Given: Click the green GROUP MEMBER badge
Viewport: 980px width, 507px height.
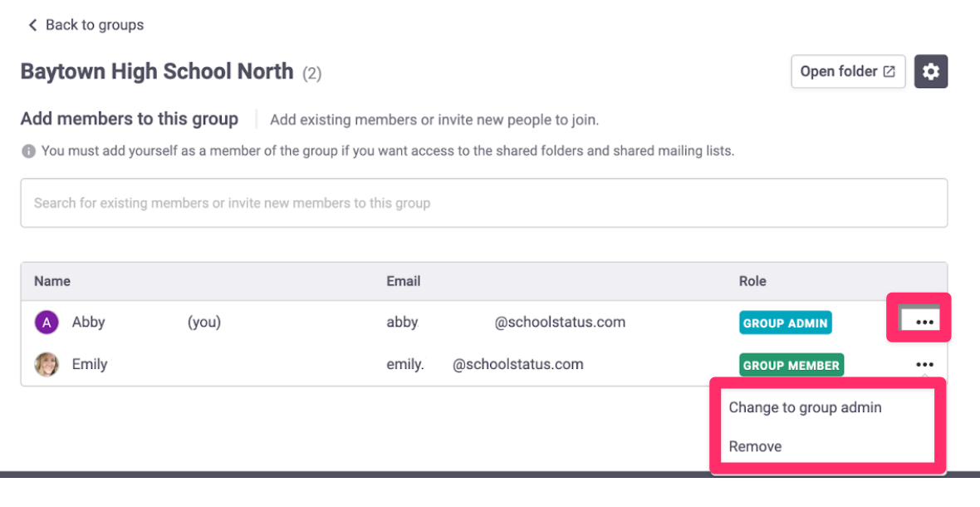Looking at the screenshot, I should click(x=791, y=365).
